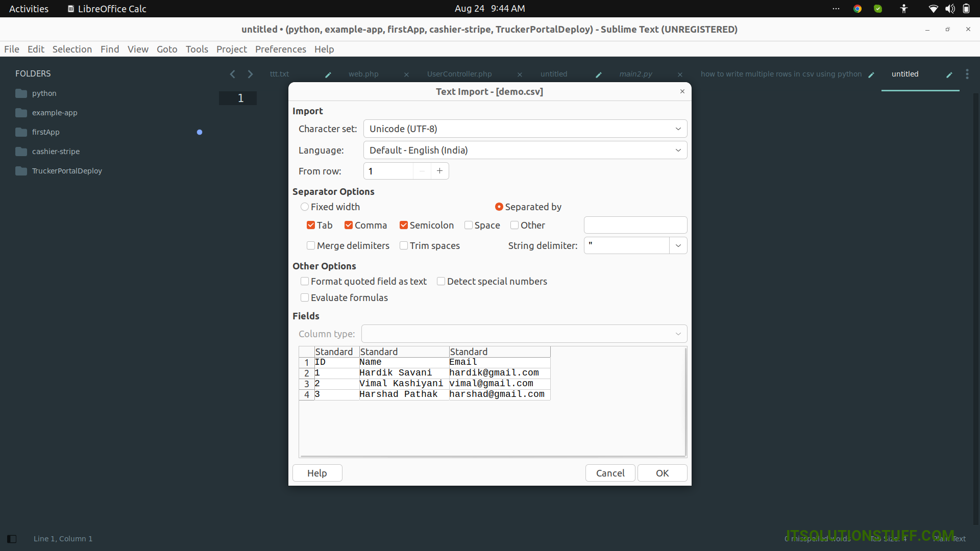The width and height of the screenshot is (980, 551).
Task: Open Activities overview
Action: click(x=29, y=9)
